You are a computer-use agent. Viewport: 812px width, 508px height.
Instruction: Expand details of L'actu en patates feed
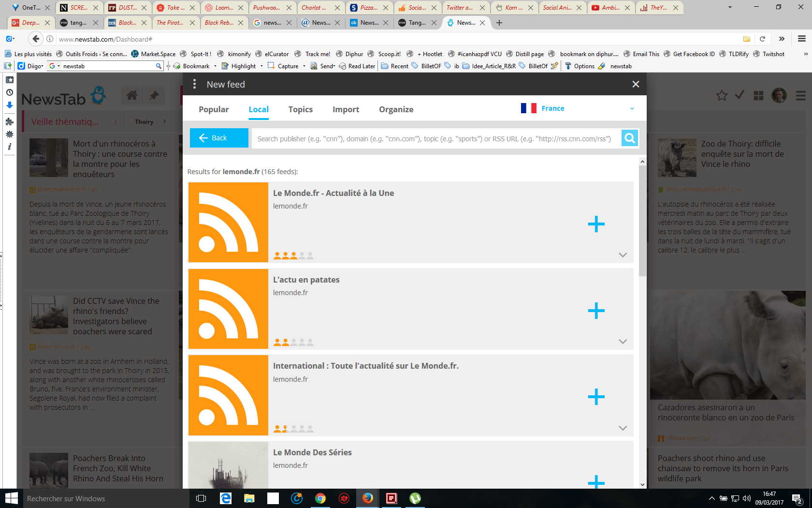(623, 342)
